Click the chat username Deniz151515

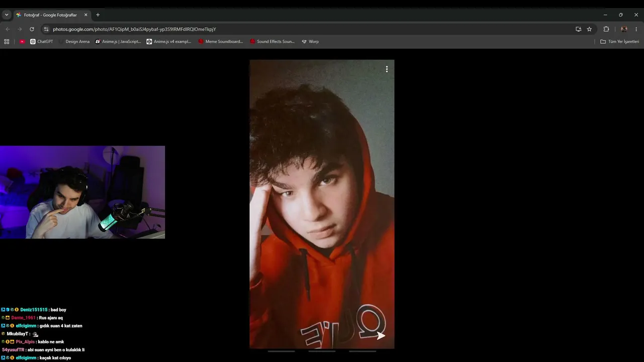coord(34,310)
